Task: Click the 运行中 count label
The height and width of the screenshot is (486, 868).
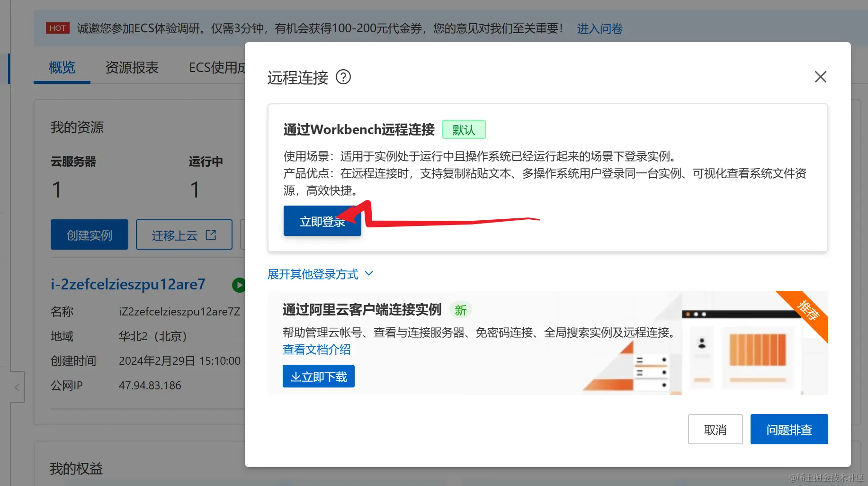Action: (x=206, y=162)
